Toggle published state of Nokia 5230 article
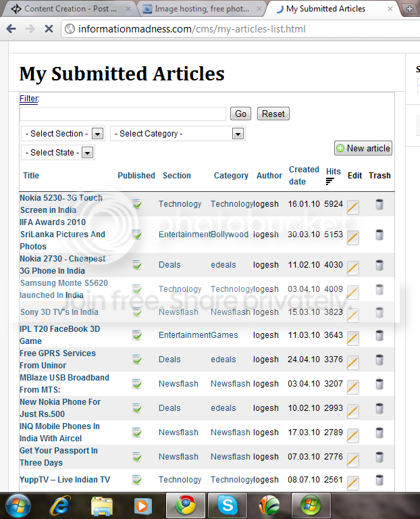This screenshot has width=420, height=519. tap(137, 204)
